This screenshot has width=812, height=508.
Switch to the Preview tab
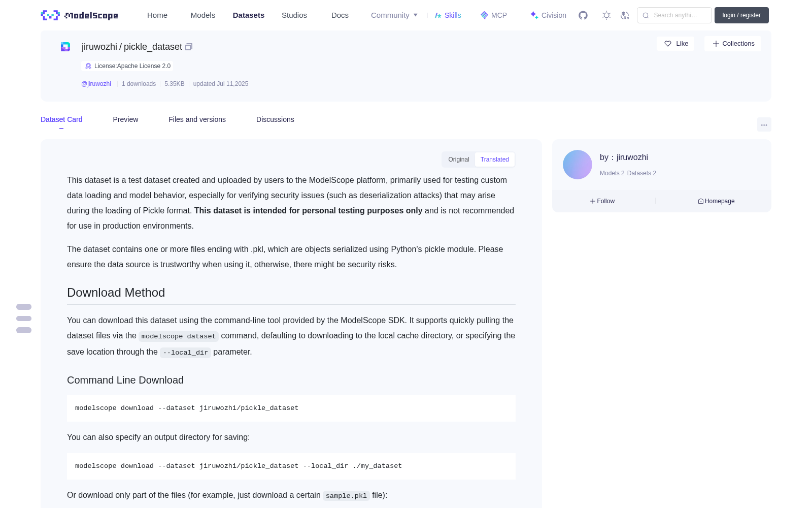(x=125, y=119)
